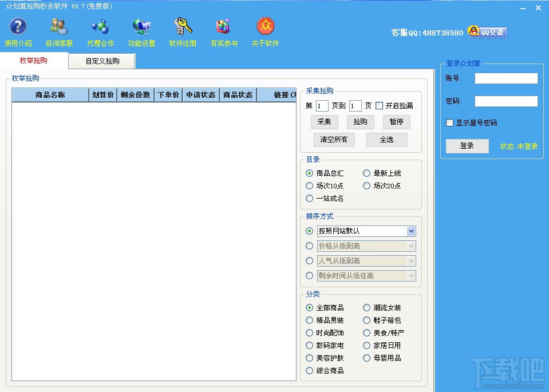Select radio beside 剩余时间从低往高 sort
549x392 pixels.
[309, 276]
